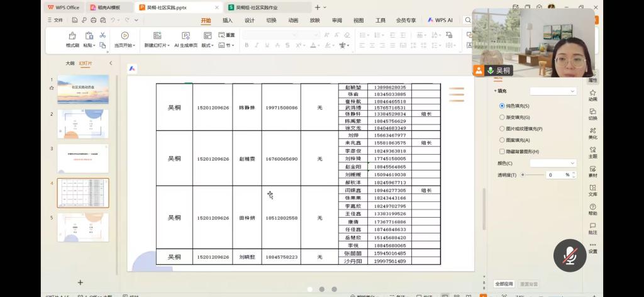Click the transparency (透明度) slider
Screen dimensions: 644x297
point(531,175)
